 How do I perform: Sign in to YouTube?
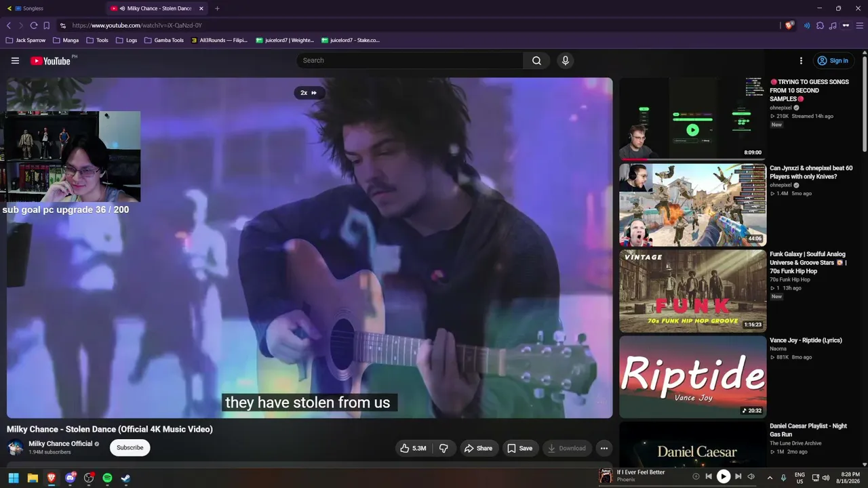tap(833, 60)
